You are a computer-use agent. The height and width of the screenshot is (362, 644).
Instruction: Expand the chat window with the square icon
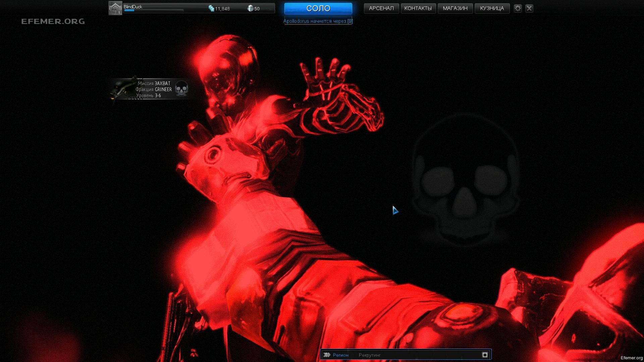(x=485, y=355)
